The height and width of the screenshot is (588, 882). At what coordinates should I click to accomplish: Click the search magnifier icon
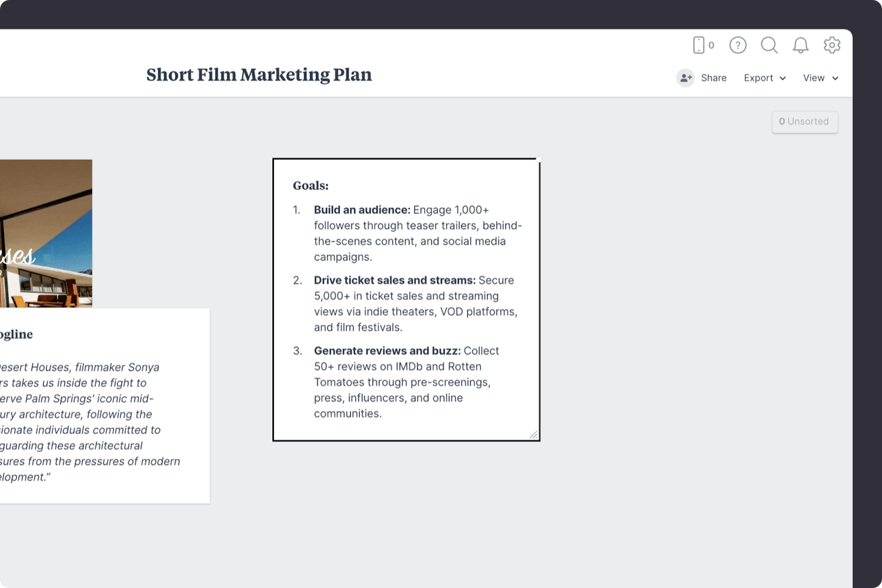click(769, 45)
